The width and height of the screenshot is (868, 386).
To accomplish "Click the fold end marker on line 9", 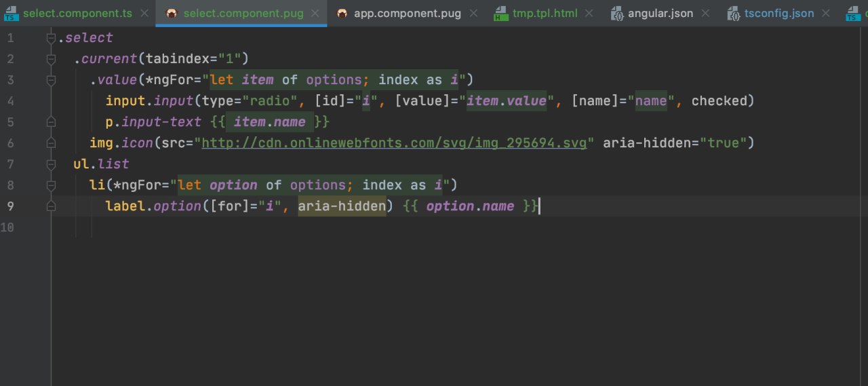I will [51, 206].
